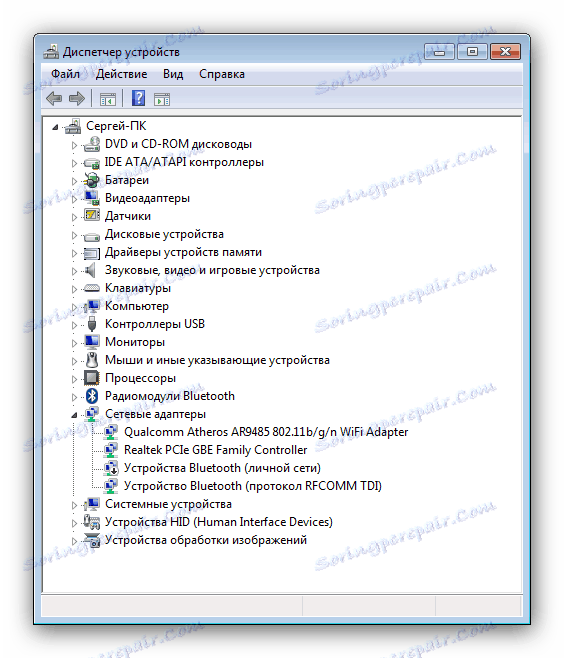Click the Компьютер category icon
Image resolution: width=564 pixels, height=658 pixels.
92,306
